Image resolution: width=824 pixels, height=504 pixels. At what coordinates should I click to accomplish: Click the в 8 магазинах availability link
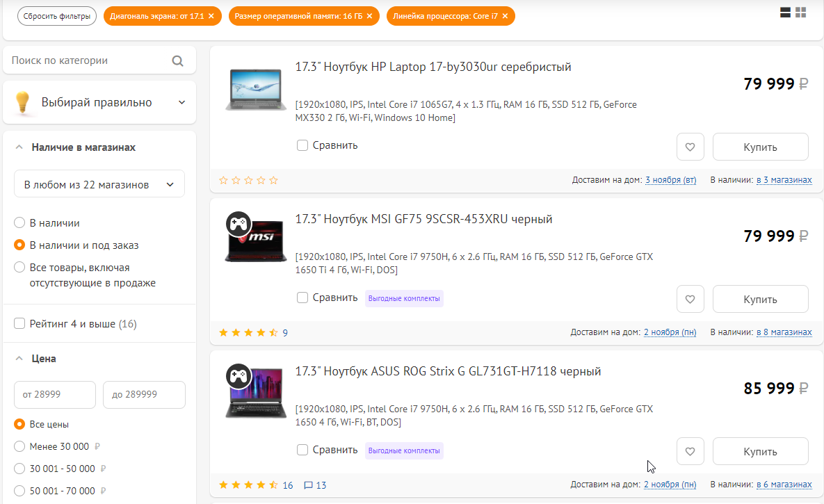click(x=784, y=332)
